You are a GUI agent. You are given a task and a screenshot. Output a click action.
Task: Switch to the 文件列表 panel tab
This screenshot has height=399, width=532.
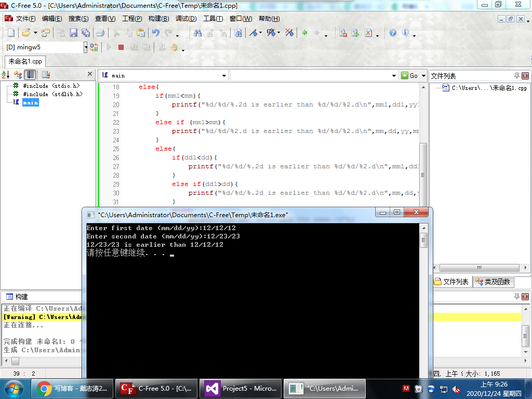(x=451, y=282)
